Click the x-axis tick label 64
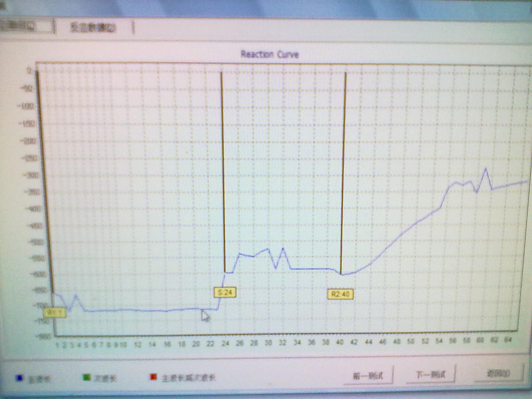This screenshot has width=532, height=399. point(508,339)
